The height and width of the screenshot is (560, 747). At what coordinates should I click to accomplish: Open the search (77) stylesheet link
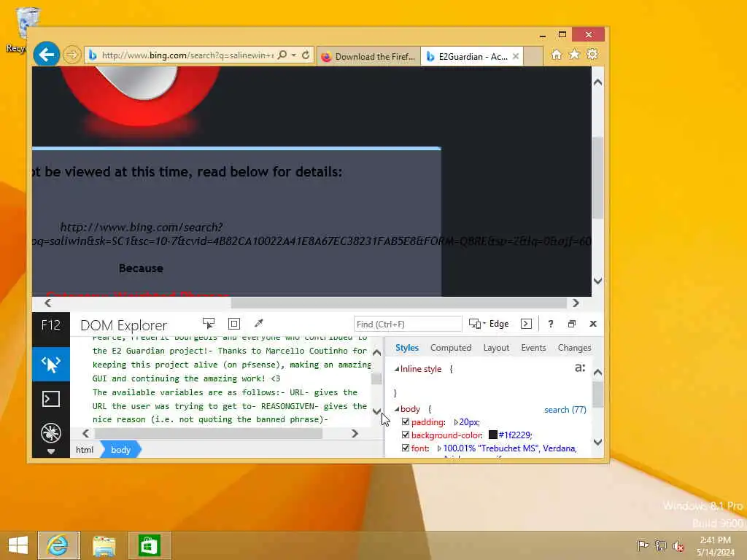(x=565, y=410)
